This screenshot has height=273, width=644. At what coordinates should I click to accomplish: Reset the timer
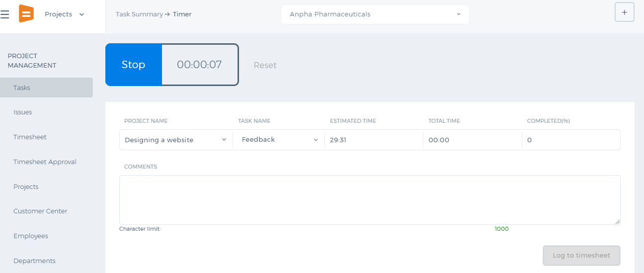(x=265, y=65)
